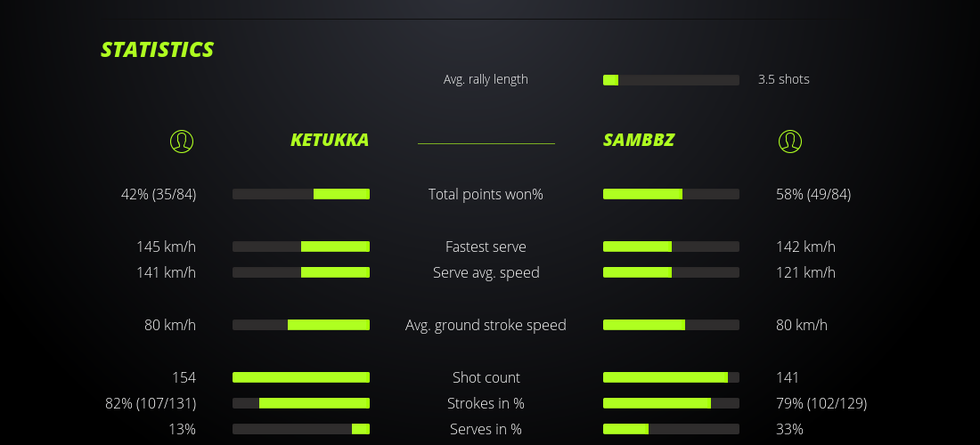The image size is (980, 445).
Task: Click the STATISTICS heading
Action: click(158, 50)
